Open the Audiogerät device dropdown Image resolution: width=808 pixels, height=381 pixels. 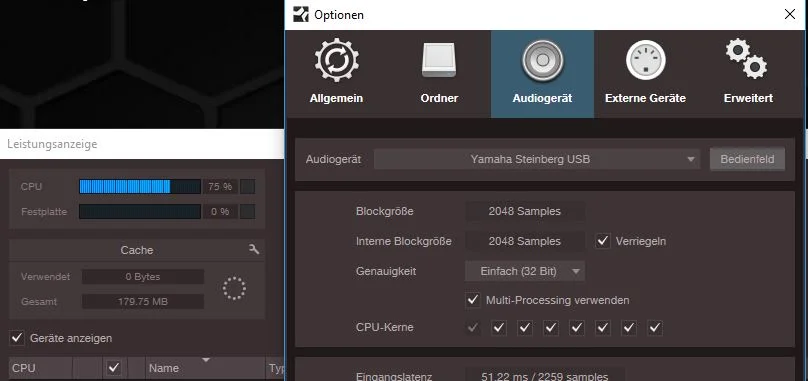pos(537,159)
